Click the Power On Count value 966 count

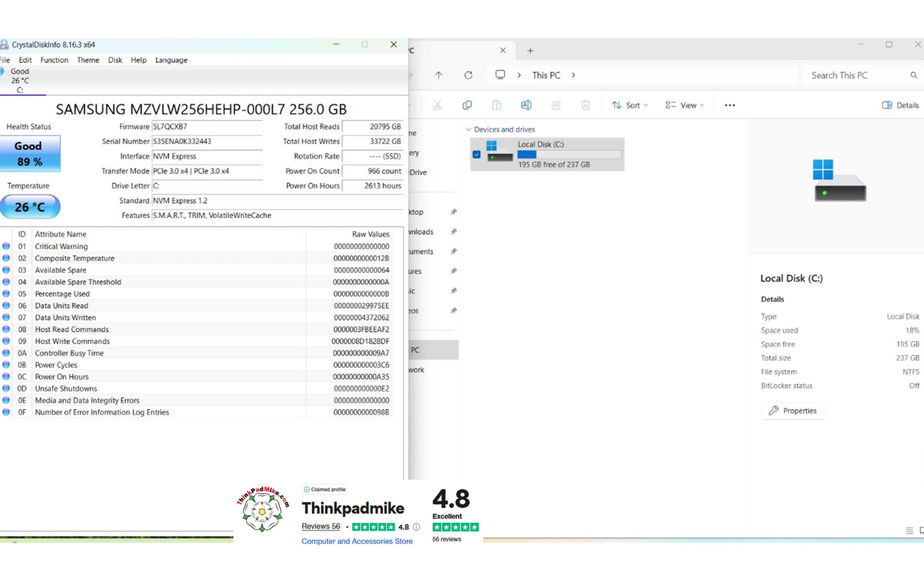[x=373, y=171]
